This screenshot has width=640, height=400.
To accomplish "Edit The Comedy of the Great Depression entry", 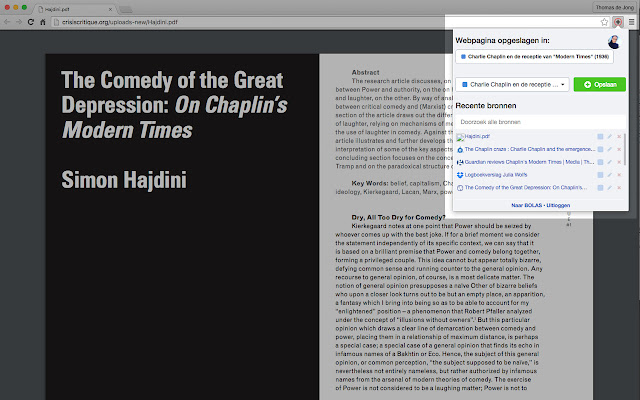I will tap(609, 188).
